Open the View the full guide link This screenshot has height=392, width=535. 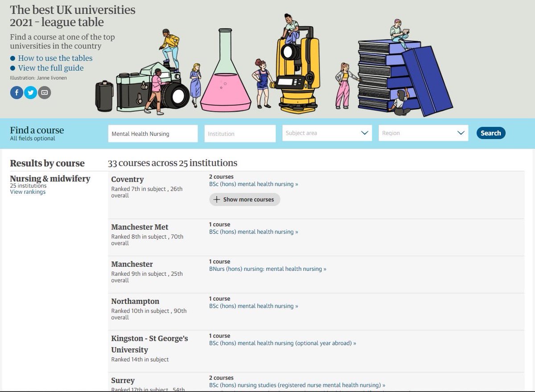[51, 68]
